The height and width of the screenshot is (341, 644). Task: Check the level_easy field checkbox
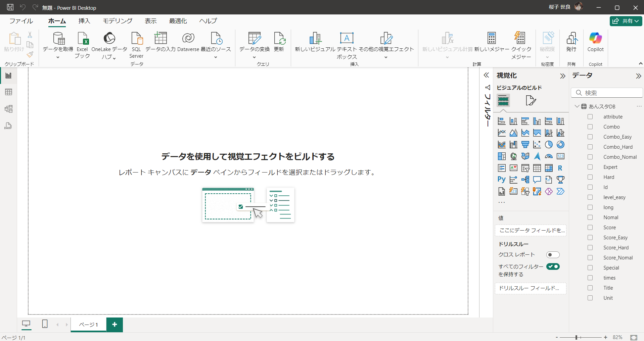point(590,197)
